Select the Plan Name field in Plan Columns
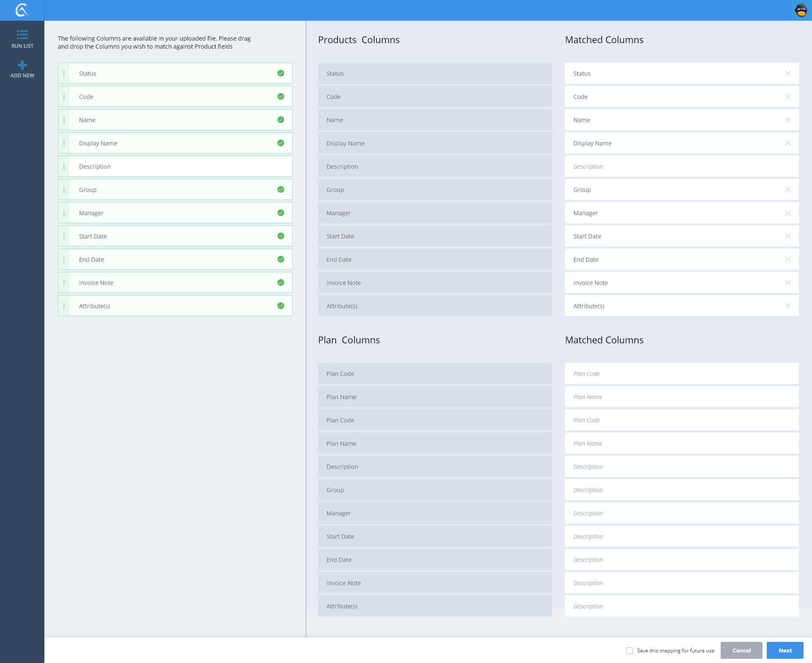The image size is (812, 663). coord(435,397)
